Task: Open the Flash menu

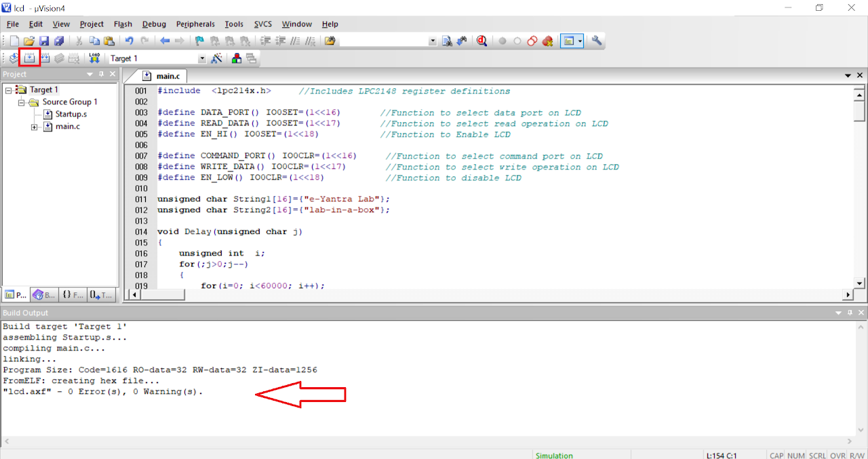Action: point(123,24)
